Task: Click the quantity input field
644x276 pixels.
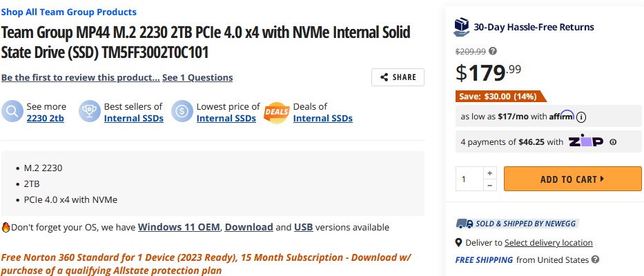Action: 469,179
